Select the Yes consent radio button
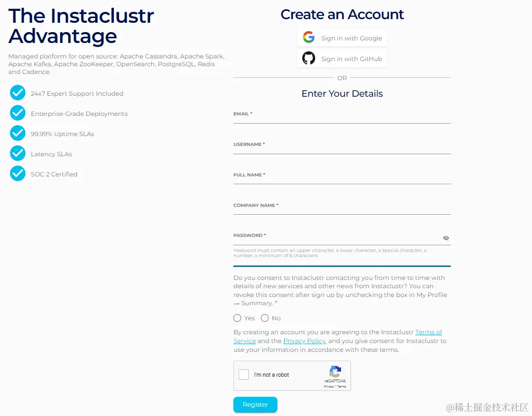 coord(237,318)
